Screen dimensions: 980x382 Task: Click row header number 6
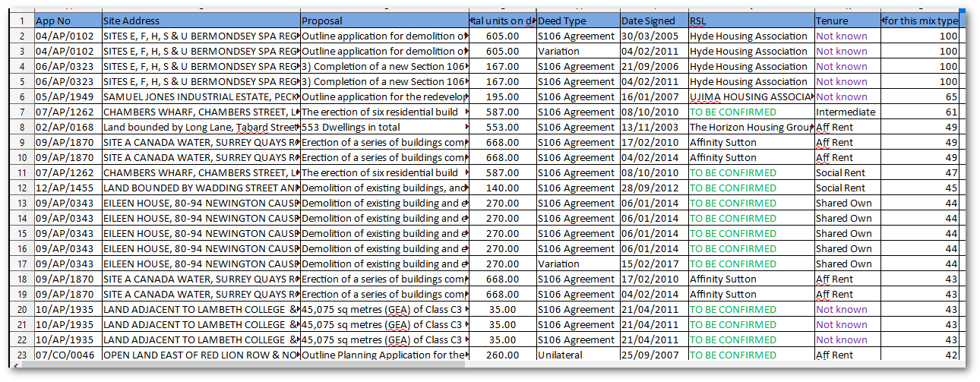click(x=21, y=97)
